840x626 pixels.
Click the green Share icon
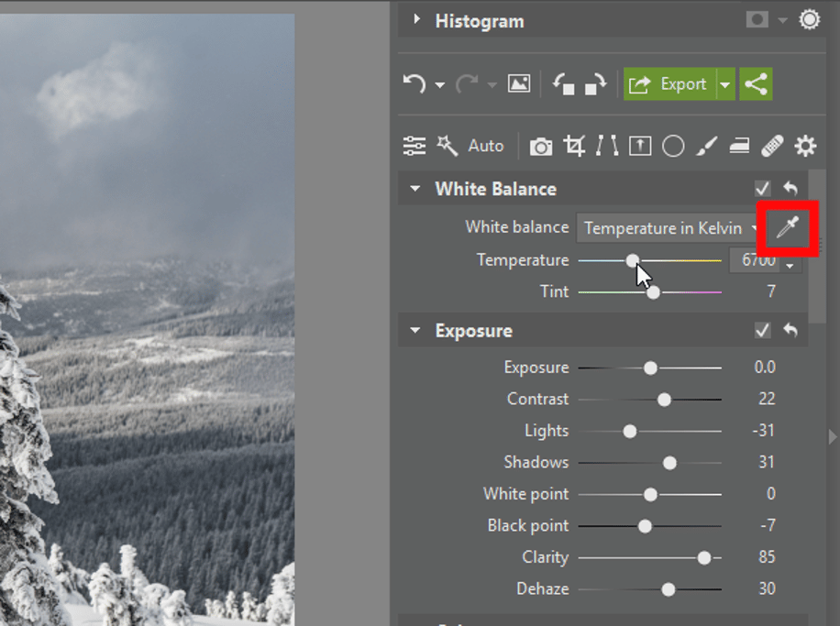pyautogui.click(x=756, y=84)
